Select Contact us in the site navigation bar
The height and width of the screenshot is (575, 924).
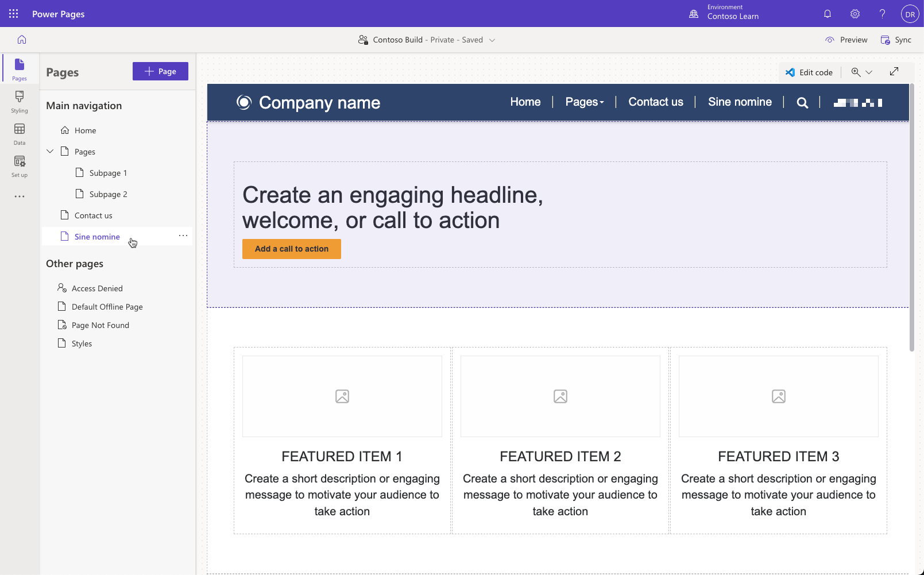(655, 102)
